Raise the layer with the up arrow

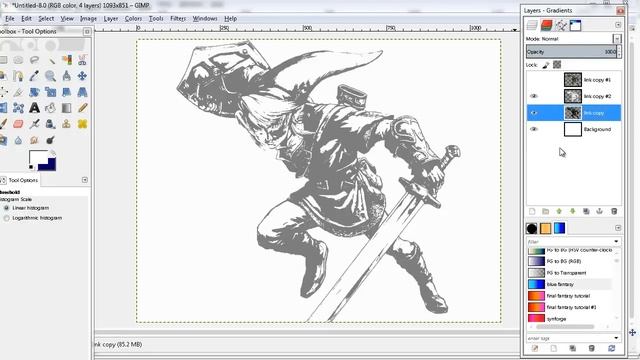pos(559,211)
